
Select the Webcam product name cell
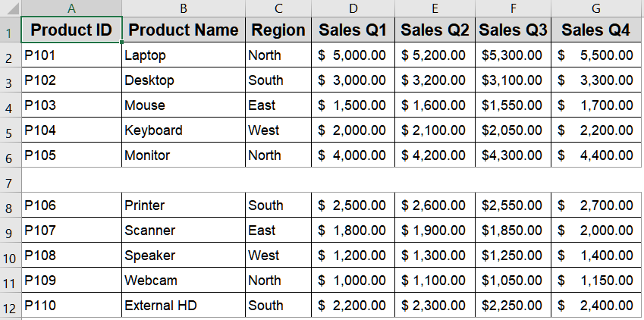point(183,281)
